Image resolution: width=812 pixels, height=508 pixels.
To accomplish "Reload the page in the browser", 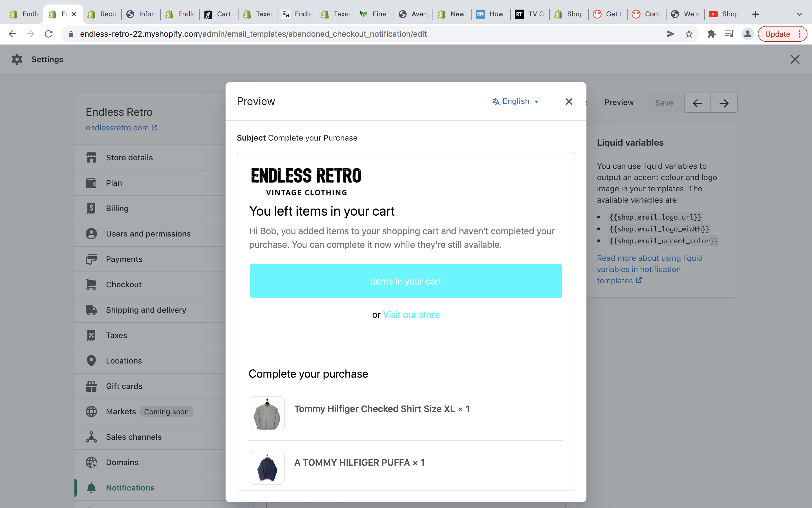I will point(49,34).
